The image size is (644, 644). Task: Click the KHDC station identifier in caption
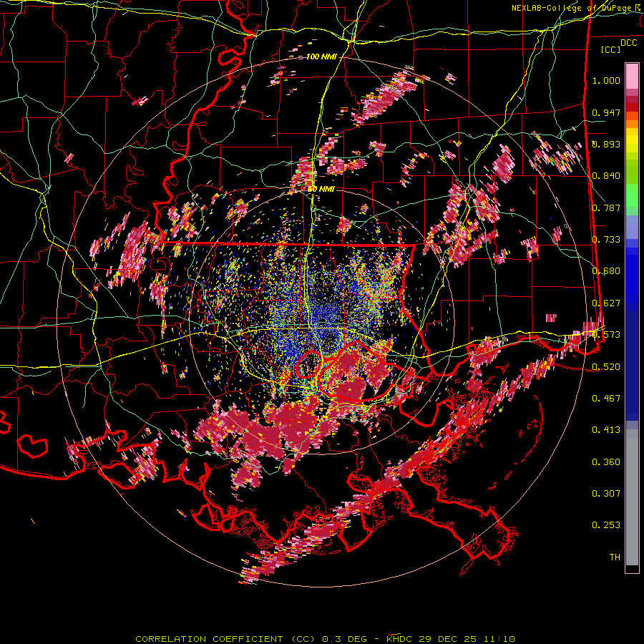click(x=401, y=639)
